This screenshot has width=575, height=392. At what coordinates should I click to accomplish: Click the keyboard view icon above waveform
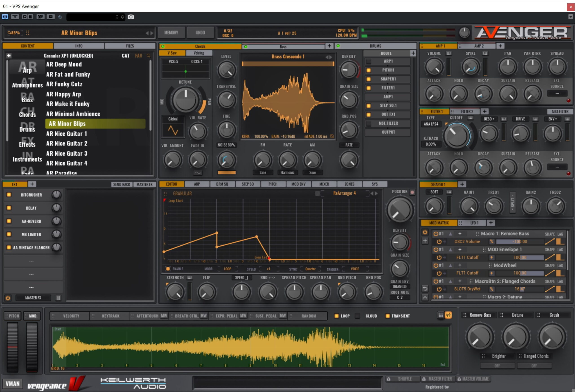[441, 315]
